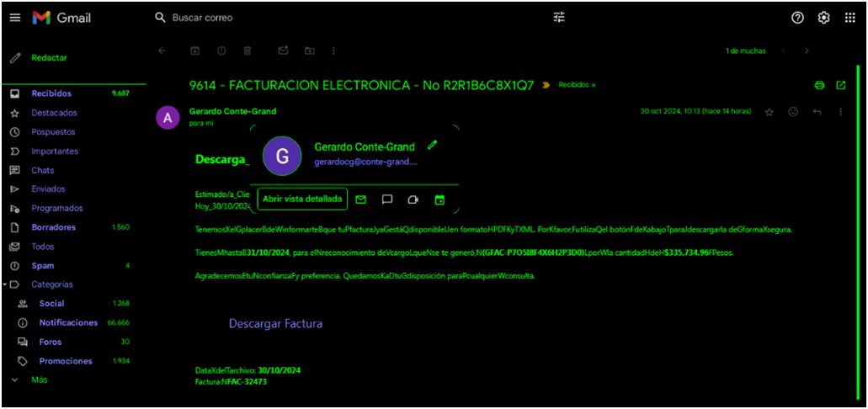Click the purple A sender avatar
Screen dimensions: 868x409
pyautogui.click(x=168, y=117)
